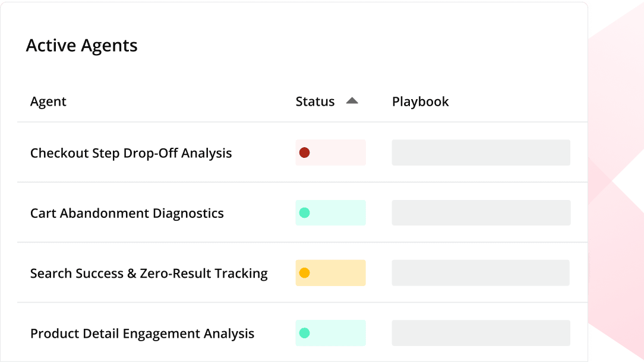Select the green status dot for Cart Abandonment Diagnostics
Screen dimensions: 644x362
[x=305, y=212]
